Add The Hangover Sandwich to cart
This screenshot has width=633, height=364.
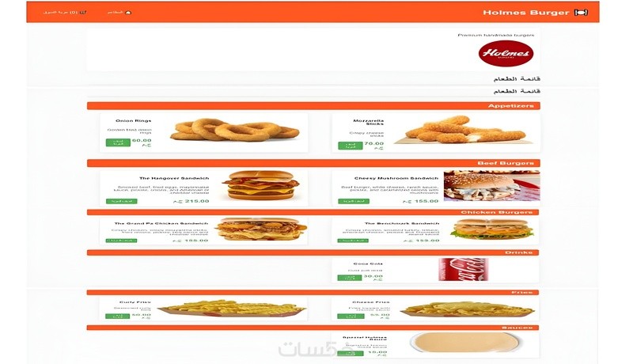pos(122,201)
